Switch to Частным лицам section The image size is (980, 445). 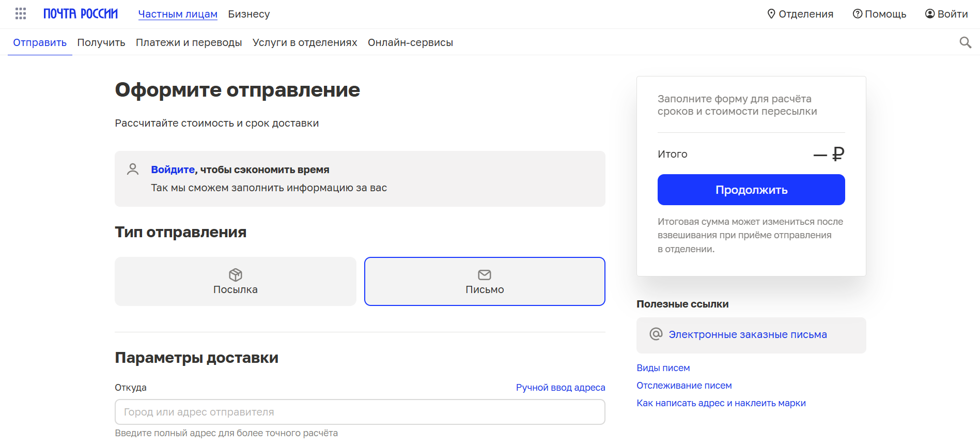178,14
